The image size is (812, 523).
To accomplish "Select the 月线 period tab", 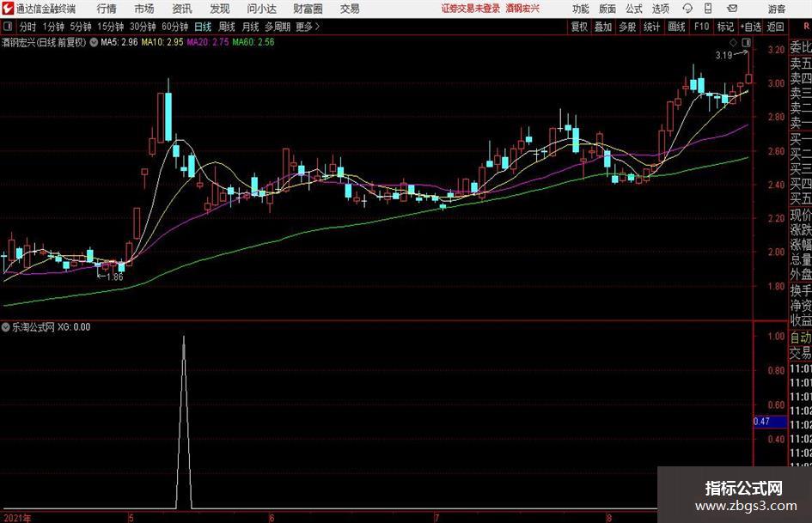I will pos(250,27).
